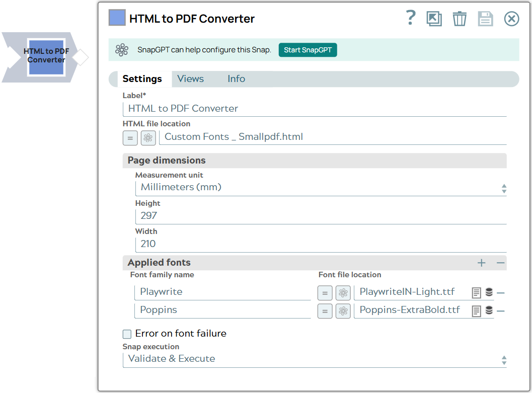
Task: Click the pop-out window icon in header
Action: (x=434, y=19)
